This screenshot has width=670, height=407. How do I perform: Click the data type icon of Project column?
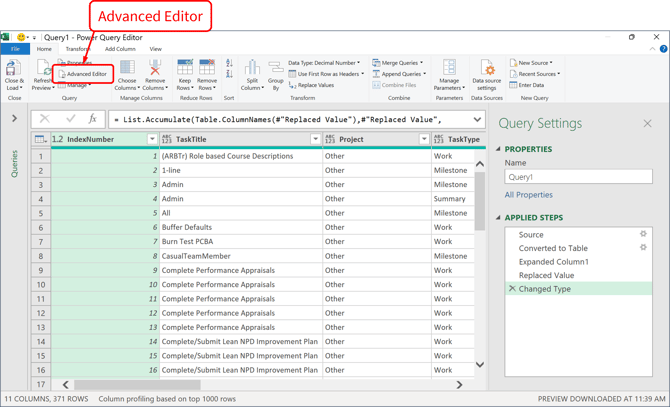coord(330,139)
